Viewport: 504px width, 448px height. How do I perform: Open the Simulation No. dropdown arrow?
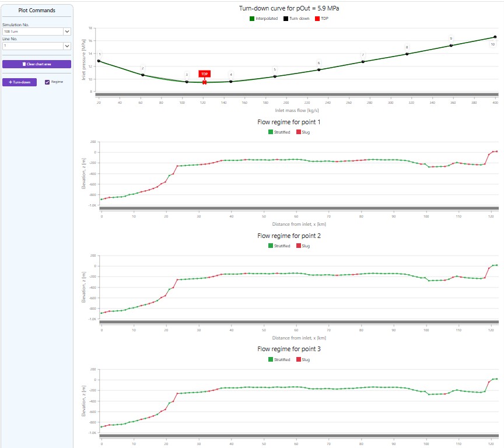(x=67, y=32)
